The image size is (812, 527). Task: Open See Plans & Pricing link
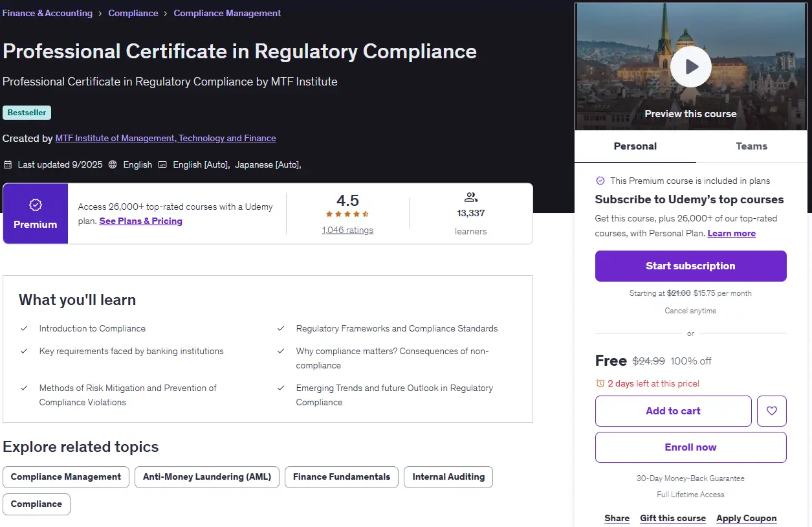point(141,221)
